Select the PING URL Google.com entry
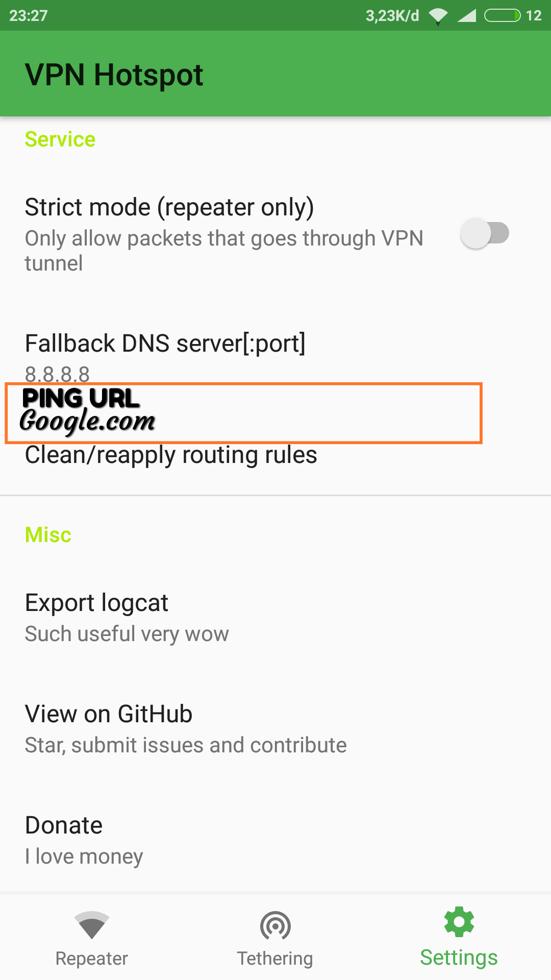The image size is (551, 980). click(243, 413)
